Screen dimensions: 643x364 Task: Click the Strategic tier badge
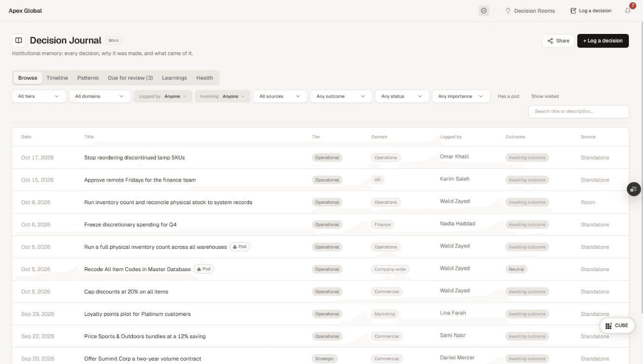tap(324, 359)
